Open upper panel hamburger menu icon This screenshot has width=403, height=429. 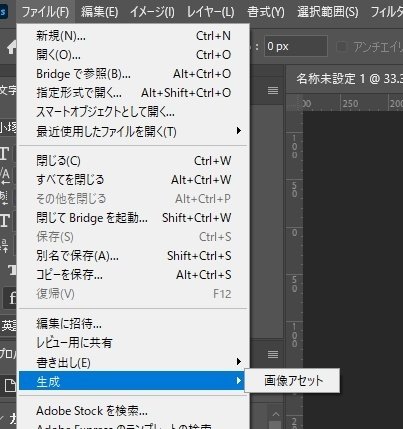click(273, 90)
